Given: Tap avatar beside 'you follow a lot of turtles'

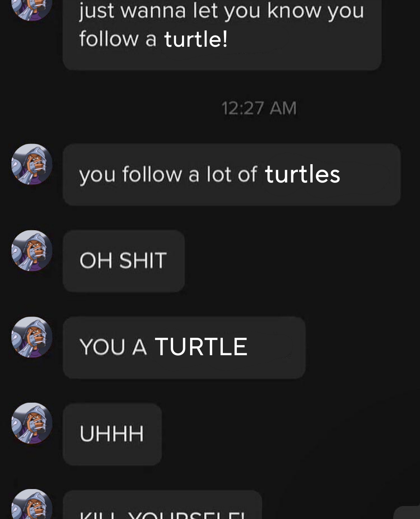Looking at the screenshot, I should tap(32, 164).
